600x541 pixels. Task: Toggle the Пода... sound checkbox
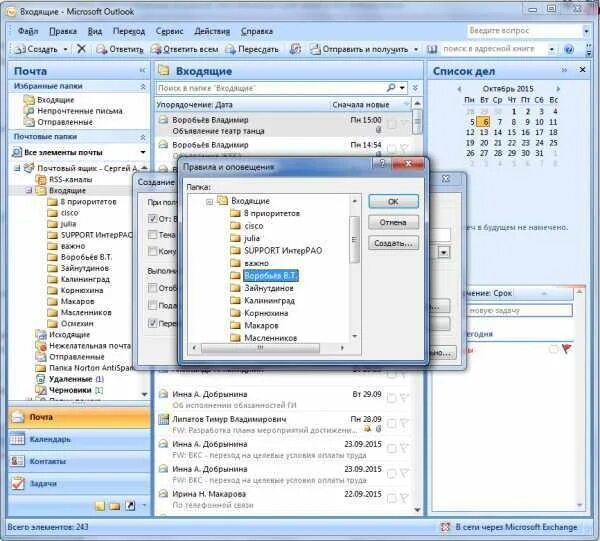point(152,305)
